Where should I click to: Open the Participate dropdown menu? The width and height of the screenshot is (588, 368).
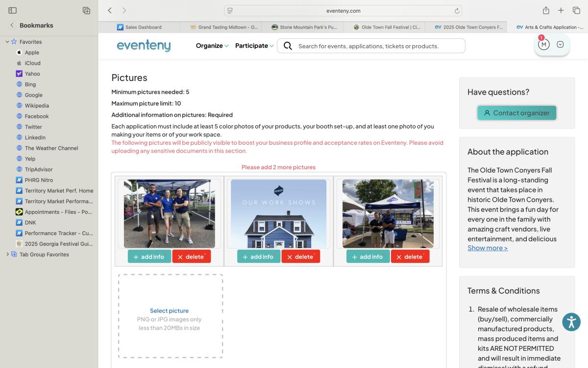pyautogui.click(x=254, y=46)
